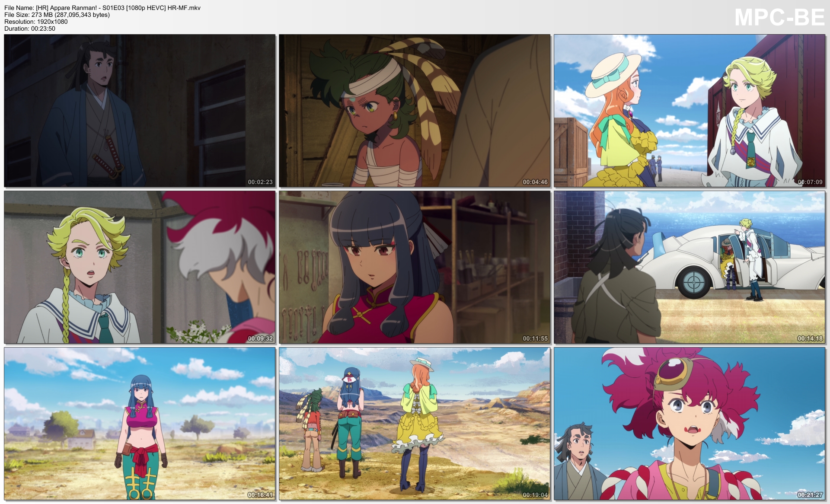Image resolution: width=830 pixels, height=504 pixels.
Task: Open the thumbnail at timestamp 00:07:09
Action: (x=690, y=111)
